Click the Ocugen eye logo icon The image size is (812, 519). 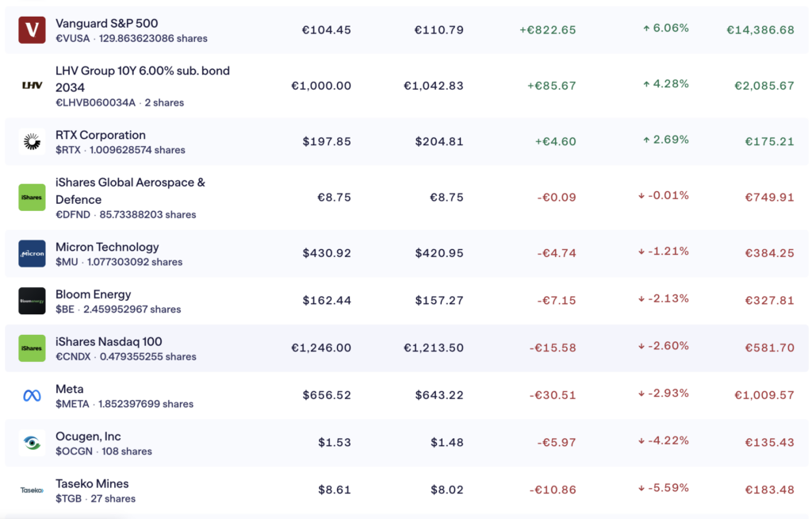pos(32,443)
